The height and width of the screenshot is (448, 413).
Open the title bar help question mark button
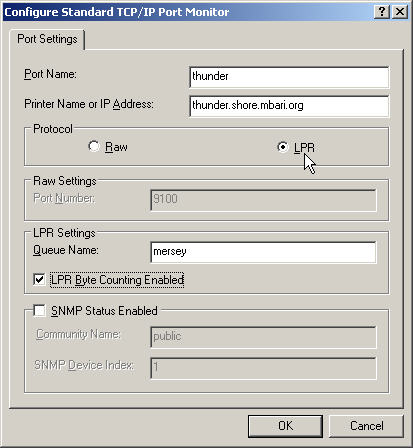click(382, 12)
